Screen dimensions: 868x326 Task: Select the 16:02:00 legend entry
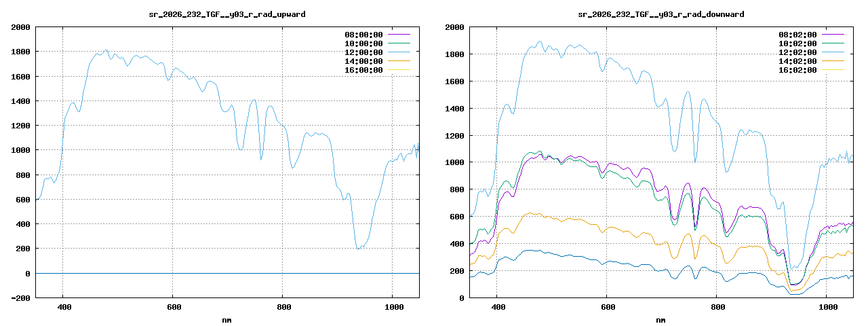(x=797, y=69)
